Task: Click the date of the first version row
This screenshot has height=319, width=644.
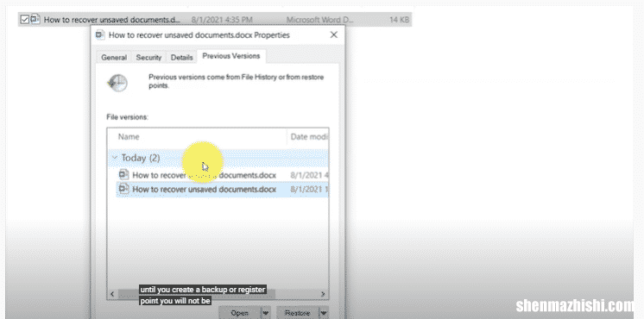Action: point(309,175)
